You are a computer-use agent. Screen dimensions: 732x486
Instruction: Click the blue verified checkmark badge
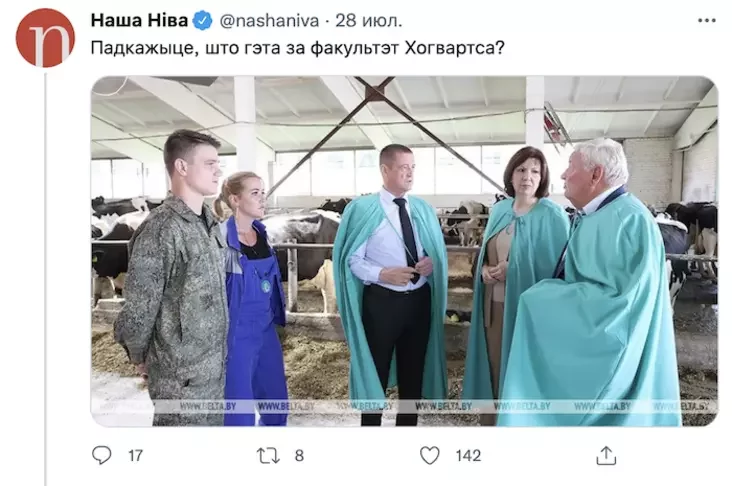(x=202, y=21)
